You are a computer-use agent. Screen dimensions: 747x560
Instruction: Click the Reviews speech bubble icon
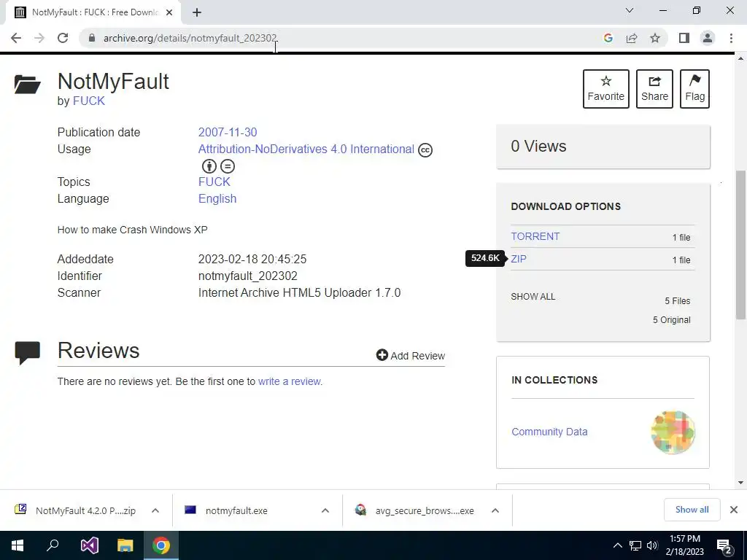(x=27, y=354)
